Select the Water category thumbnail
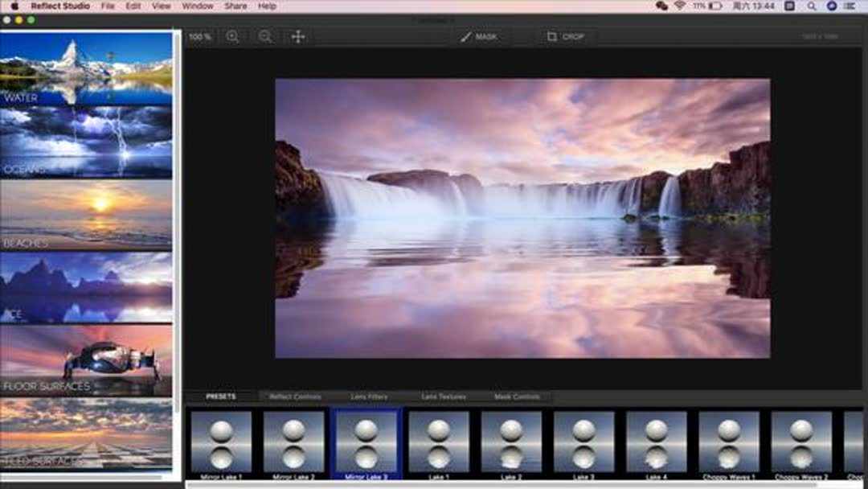Screen dimensions: 868x489 86,68
